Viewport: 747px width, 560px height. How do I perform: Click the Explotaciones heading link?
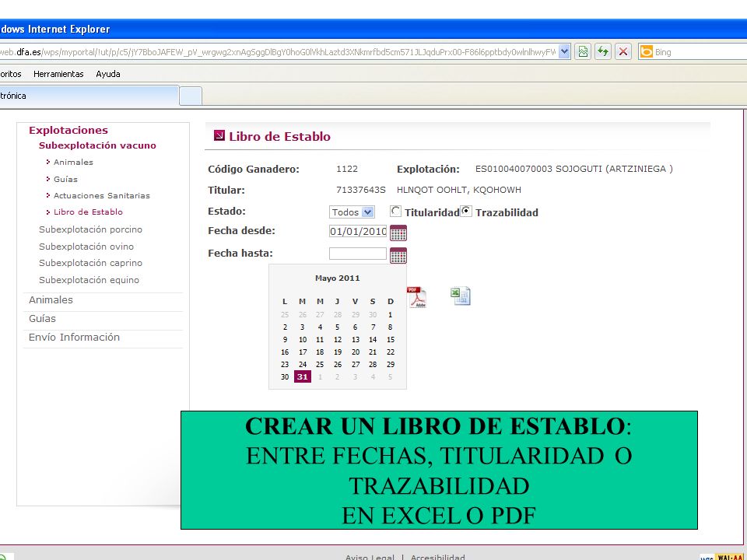(68, 130)
